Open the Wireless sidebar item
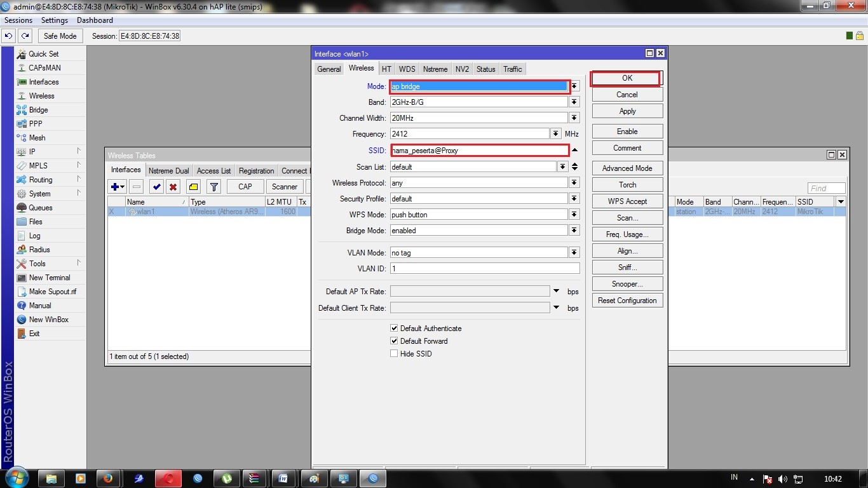The width and height of the screenshot is (868, 488). (41, 96)
